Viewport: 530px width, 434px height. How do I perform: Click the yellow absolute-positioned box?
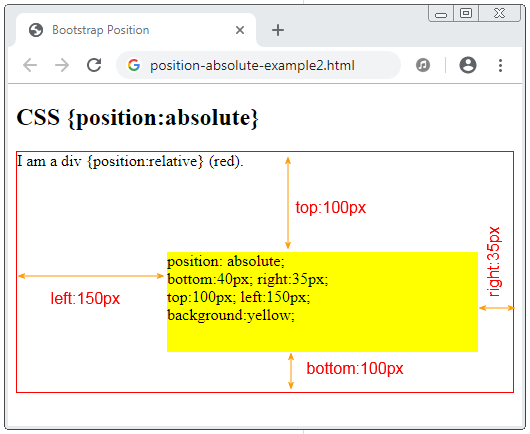[322, 302]
